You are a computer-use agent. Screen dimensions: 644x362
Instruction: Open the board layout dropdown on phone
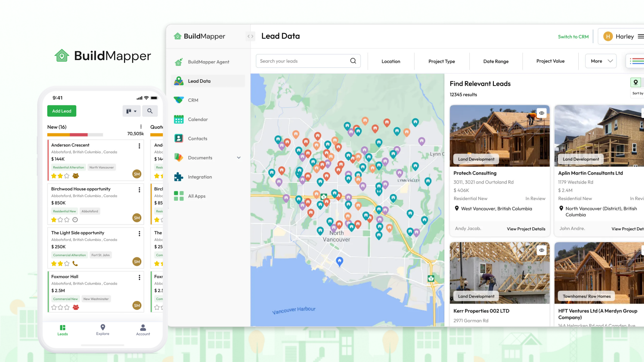pyautogui.click(x=131, y=111)
